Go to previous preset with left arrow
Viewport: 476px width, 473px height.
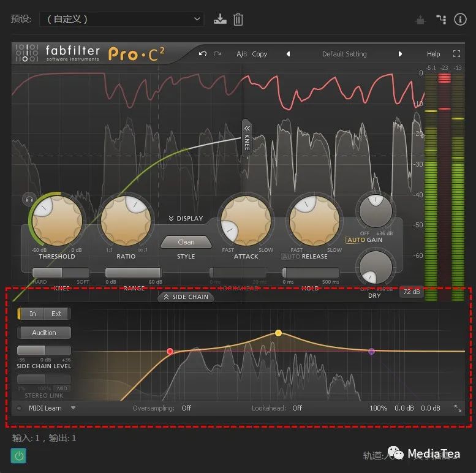coord(288,54)
